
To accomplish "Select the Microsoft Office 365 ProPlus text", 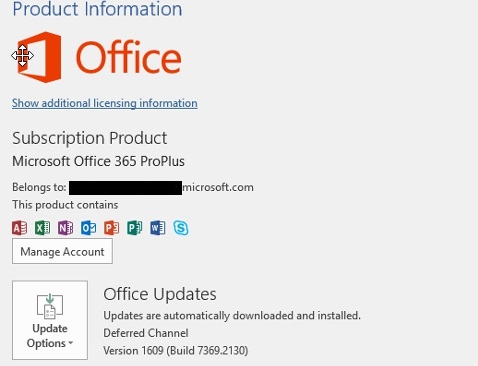I will tap(98, 161).
